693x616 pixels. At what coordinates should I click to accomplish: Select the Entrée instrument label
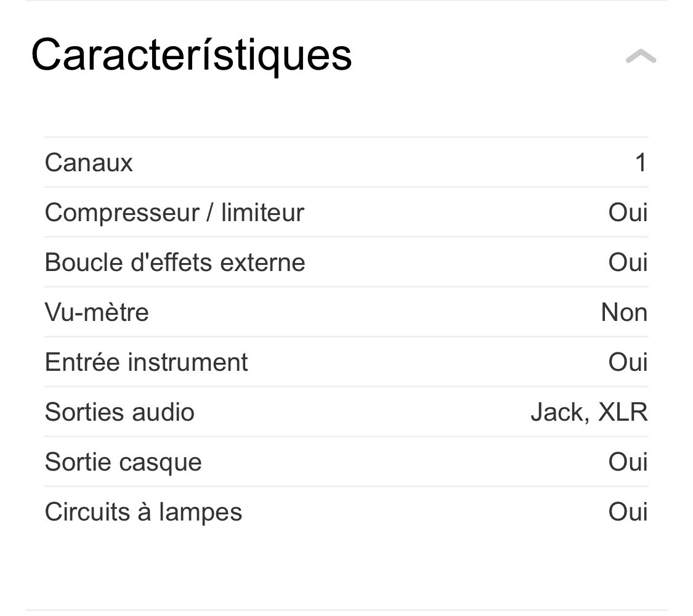pyautogui.click(x=146, y=363)
